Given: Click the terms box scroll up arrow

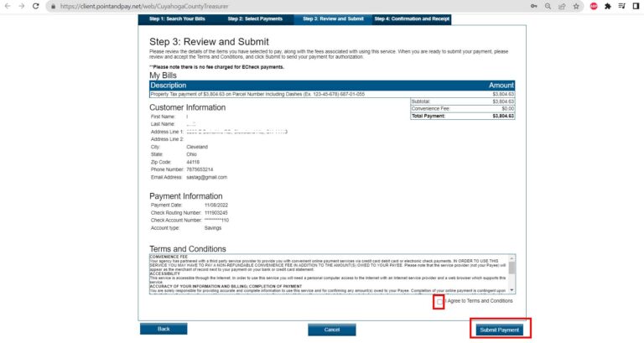Looking at the screenshot, I should click(x=512, y=258).
